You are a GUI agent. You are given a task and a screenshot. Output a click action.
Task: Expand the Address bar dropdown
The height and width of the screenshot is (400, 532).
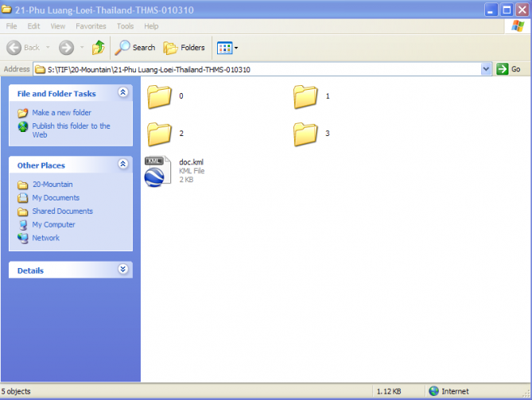pyautogui.click(x=486, y=69)
